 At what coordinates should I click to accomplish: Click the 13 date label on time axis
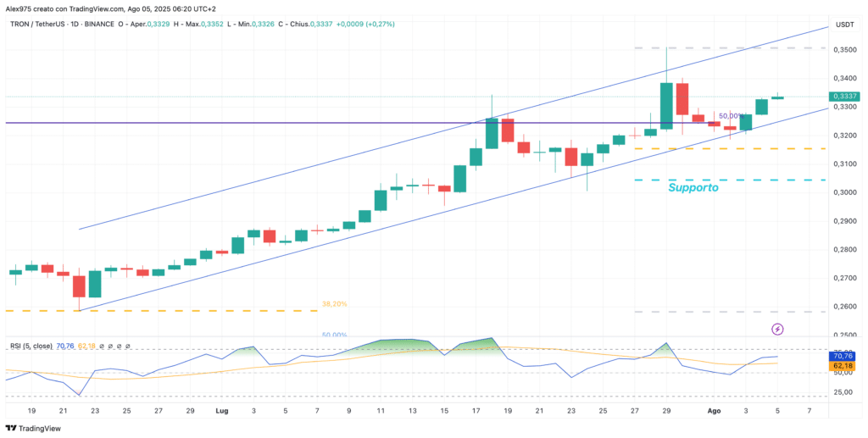(x=413, y=412)
